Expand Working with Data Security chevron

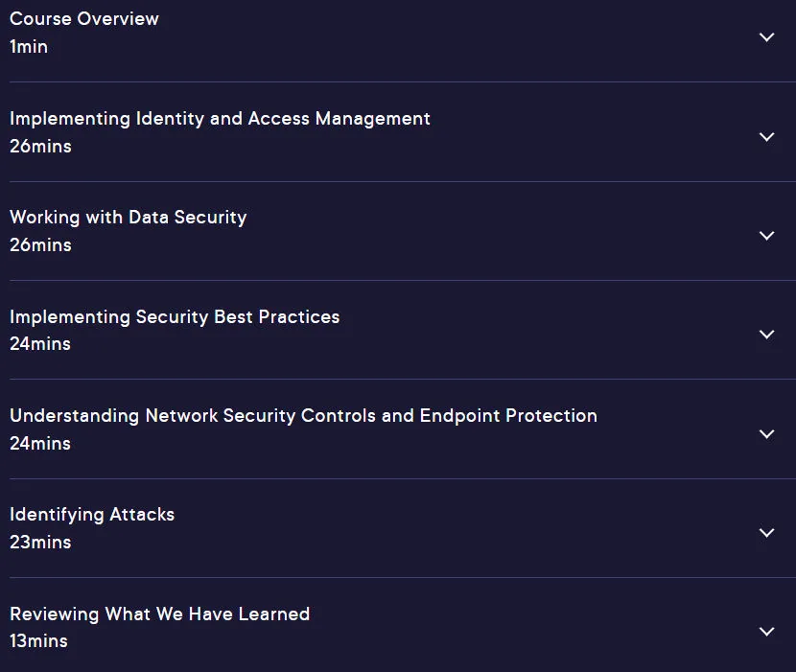[766, 236]
